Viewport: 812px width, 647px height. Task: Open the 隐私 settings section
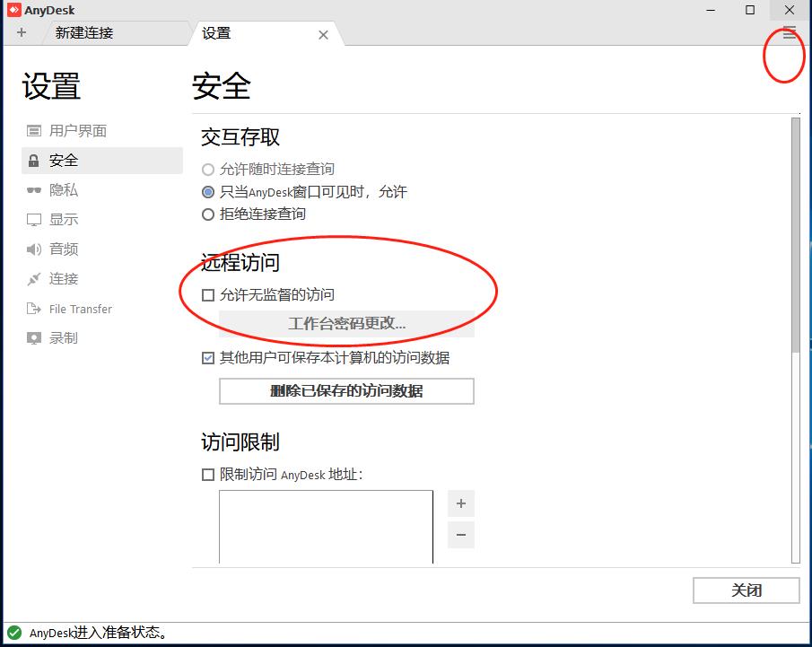[x=102, y=189]
